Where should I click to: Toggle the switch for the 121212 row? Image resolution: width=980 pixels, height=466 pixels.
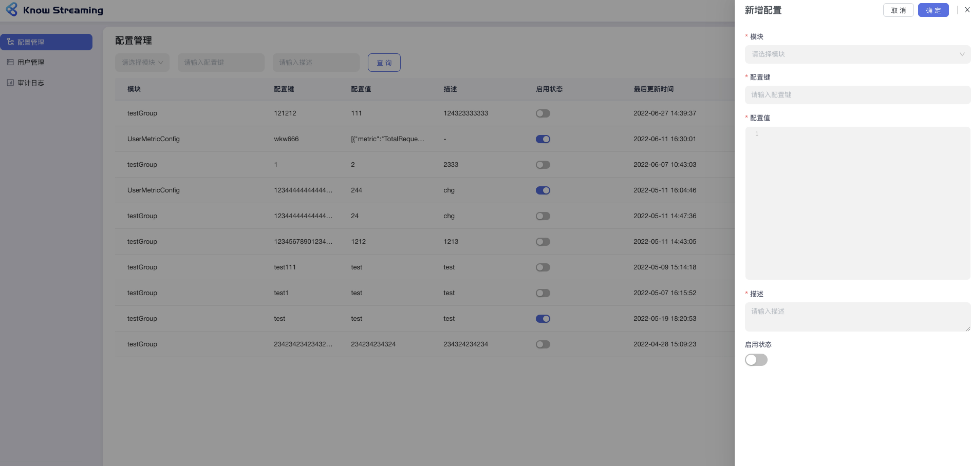point(543,113)
